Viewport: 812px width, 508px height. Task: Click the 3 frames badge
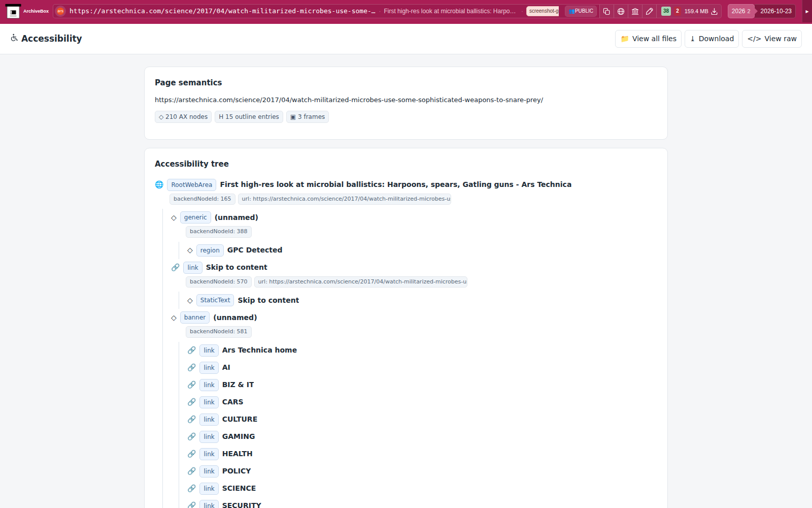(x=308, y=117)
